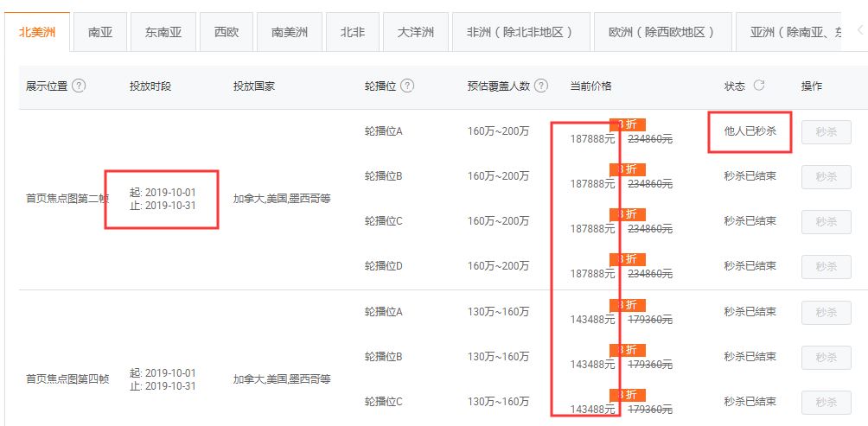Click 130万~160万 coverage for 第四帧 轮播位A

[x=498, y=311]
